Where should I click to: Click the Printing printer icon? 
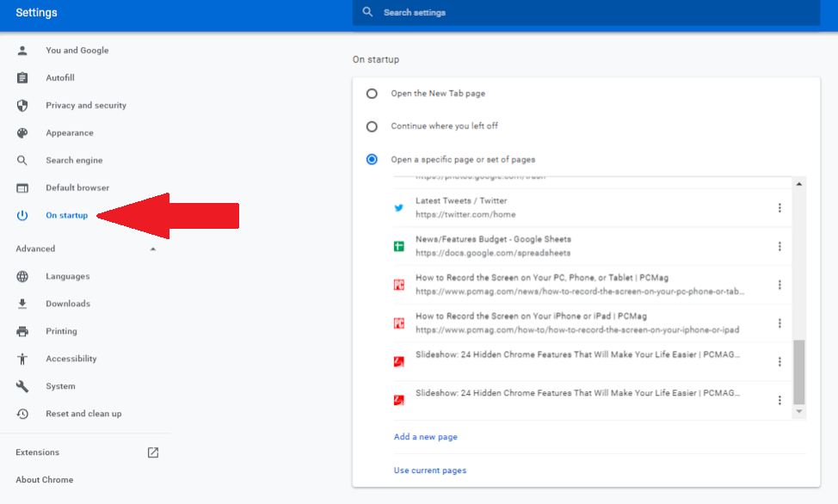(x=22, y=331)
